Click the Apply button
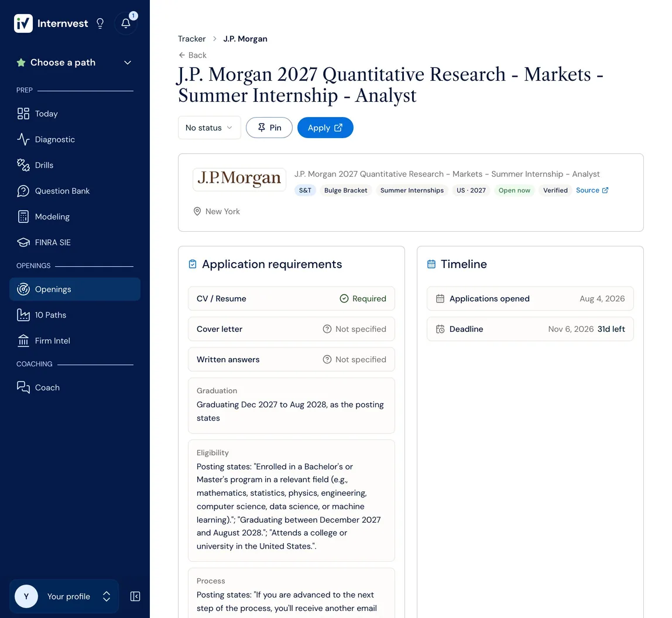 325,128
